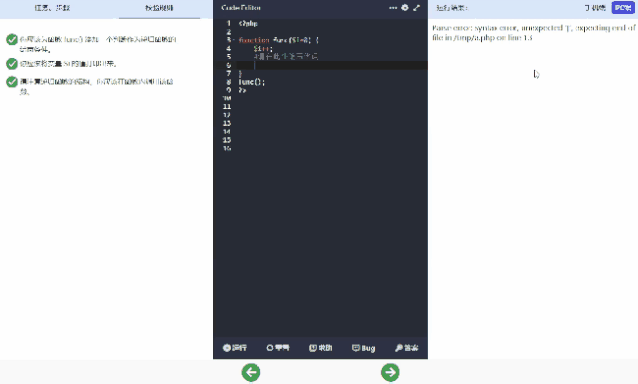Viewport: 638px width, 384px height.
Task: Click the "func();" call on line 8
Action: click(x=252, y=82)
